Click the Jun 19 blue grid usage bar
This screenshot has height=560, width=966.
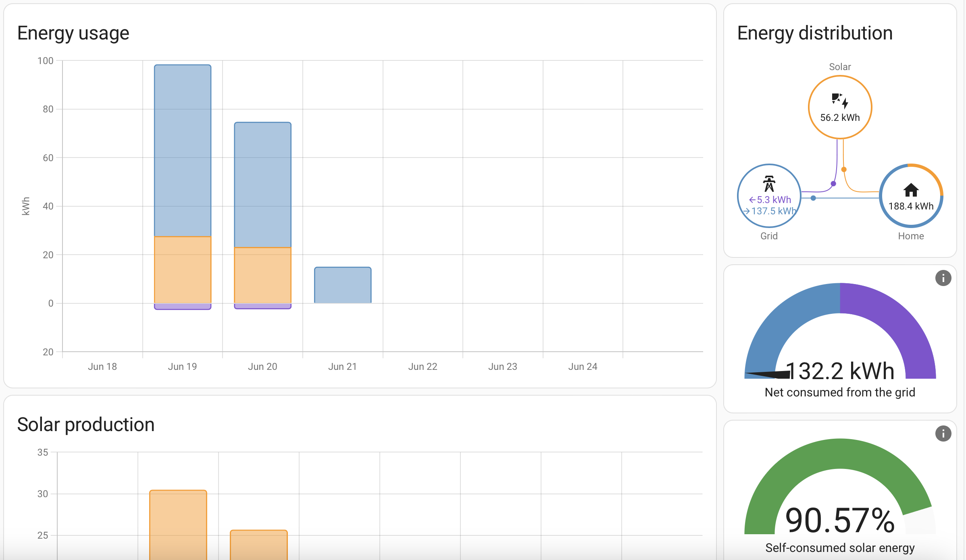coord(183,150)
